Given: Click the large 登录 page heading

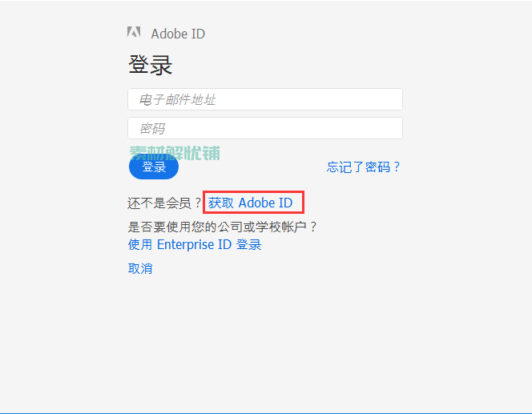Looking at the screenshot, I should tap(151, 64).
